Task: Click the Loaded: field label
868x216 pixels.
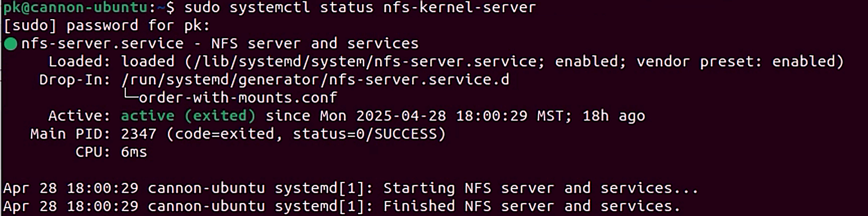Action: (x=79, y=62)
